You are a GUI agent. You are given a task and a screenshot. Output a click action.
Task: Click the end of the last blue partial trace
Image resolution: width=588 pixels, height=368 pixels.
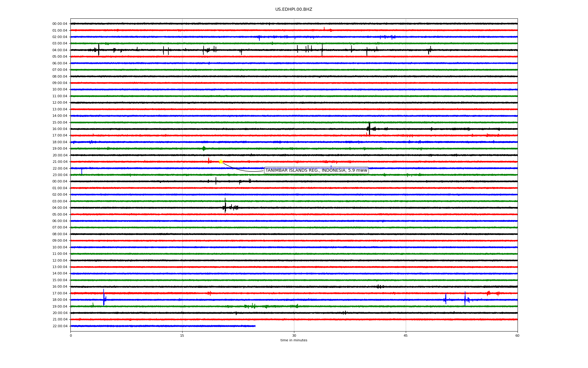click(x=255, y=326)
